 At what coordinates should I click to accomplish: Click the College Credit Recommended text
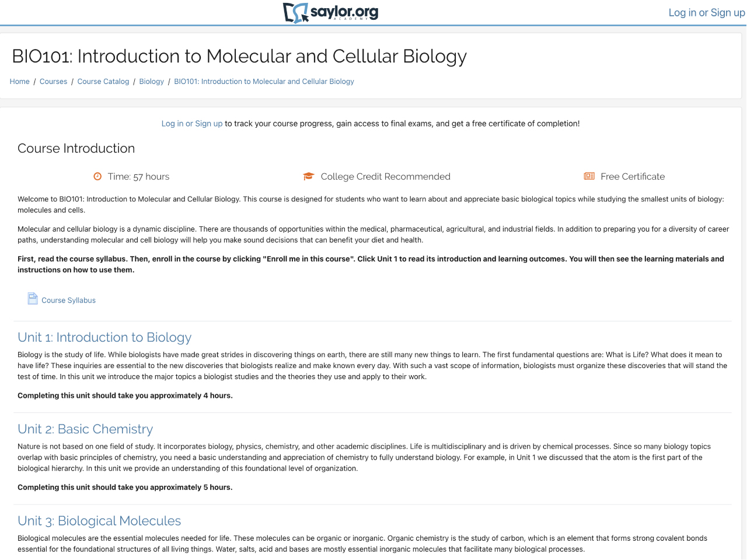coord(386,176)
